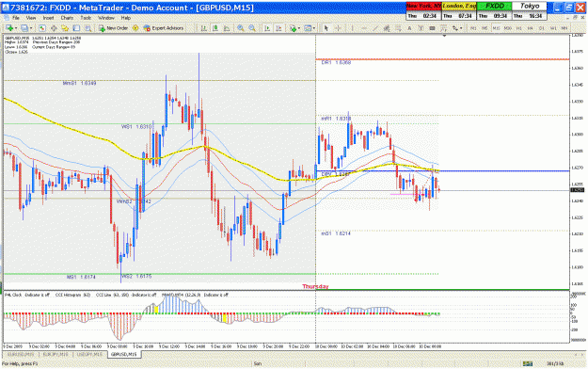The height and width of the screenshot is (369, 588).
Task: Click the red Thursday label
Action: 315,286
